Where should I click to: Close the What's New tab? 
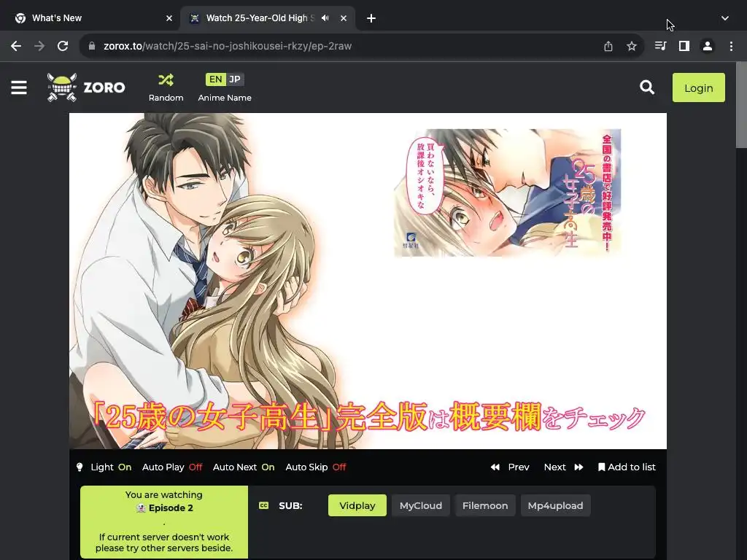point(169,18)
